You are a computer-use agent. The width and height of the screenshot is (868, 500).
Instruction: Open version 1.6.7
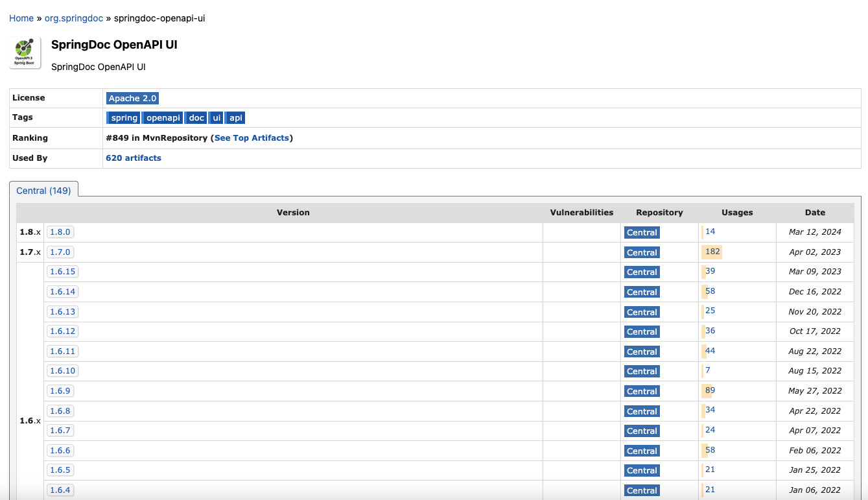tap(60, 431)
